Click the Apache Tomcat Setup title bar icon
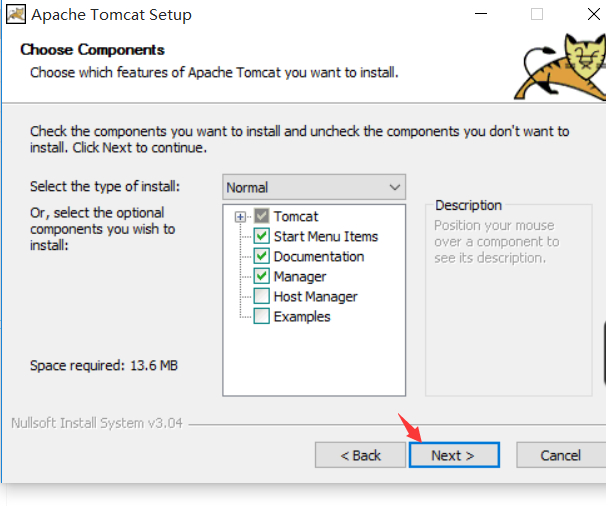606x506 pixels. (x=16, y=14)
